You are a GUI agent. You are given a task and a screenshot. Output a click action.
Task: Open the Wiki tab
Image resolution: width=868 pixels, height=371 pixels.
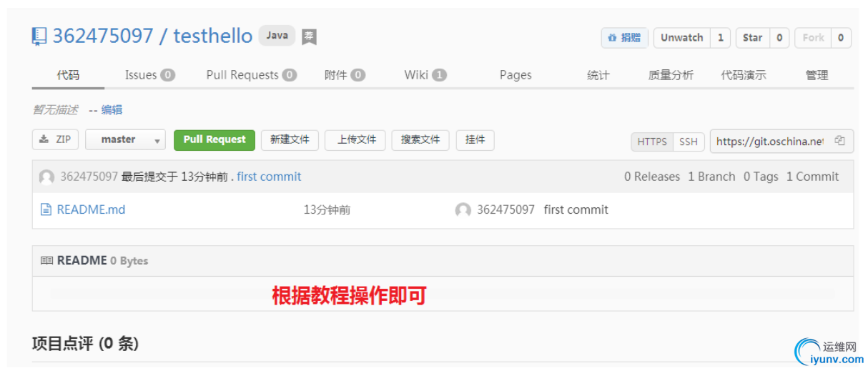point(425,75)
